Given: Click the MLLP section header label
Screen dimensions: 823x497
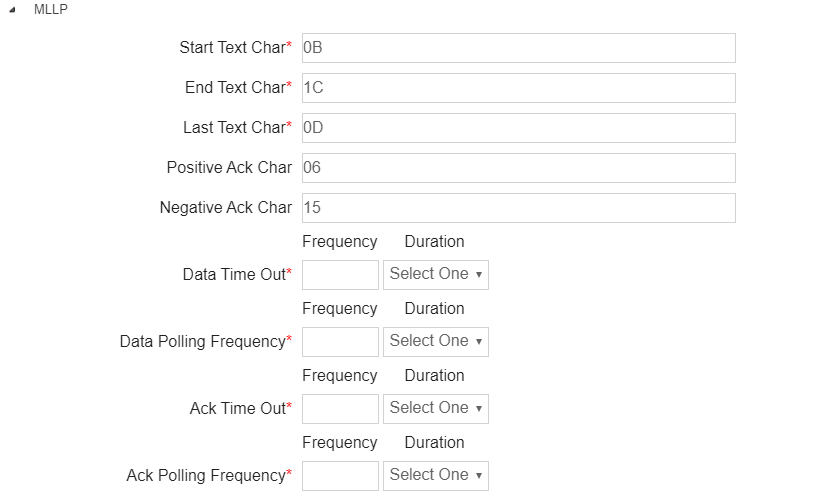Looking at the screenshot, I should pyautogui.click(x=51, y=9).
